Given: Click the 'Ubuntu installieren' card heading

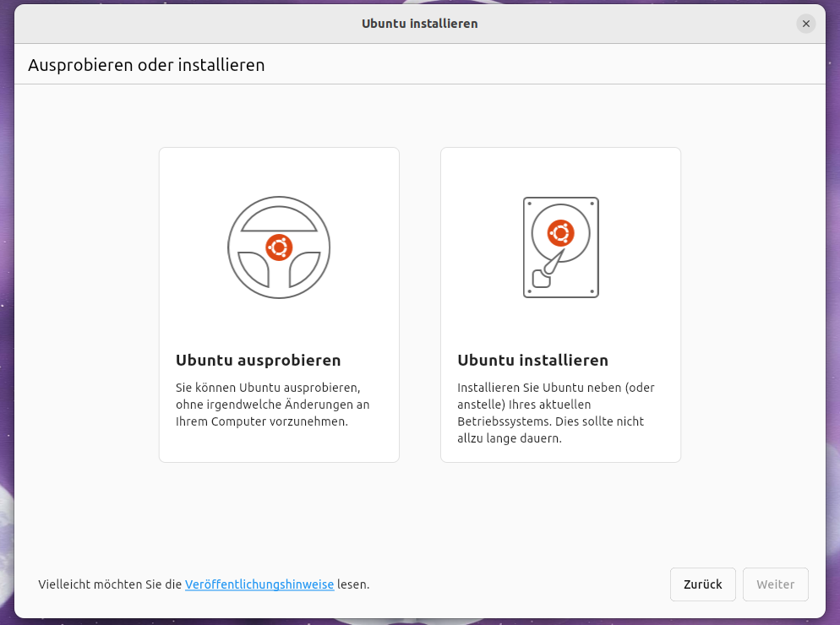Looking at the screenshot, I should [532, 361].
